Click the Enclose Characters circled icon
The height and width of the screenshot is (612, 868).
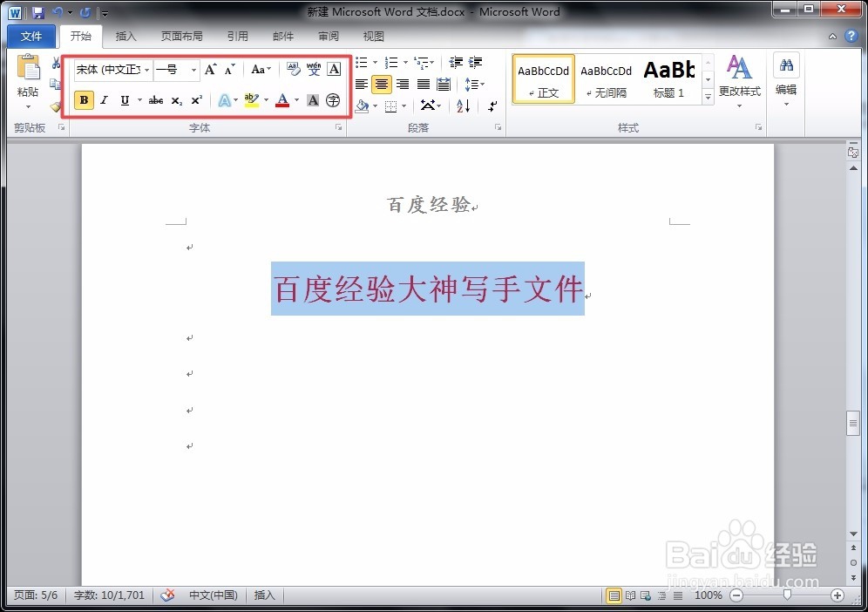[333, 100]
